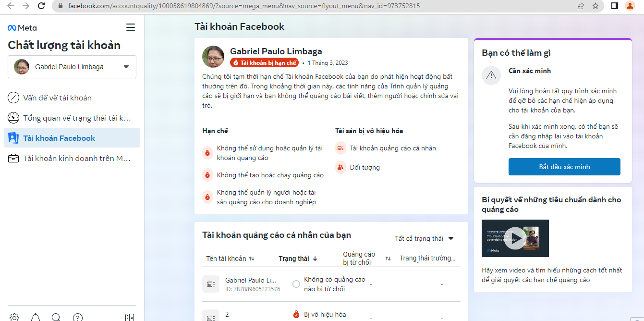This screenshot has width=644, height=321.
Task: Open Tài khoản kinh doanh trên Meta item
Action: [72, 158]
